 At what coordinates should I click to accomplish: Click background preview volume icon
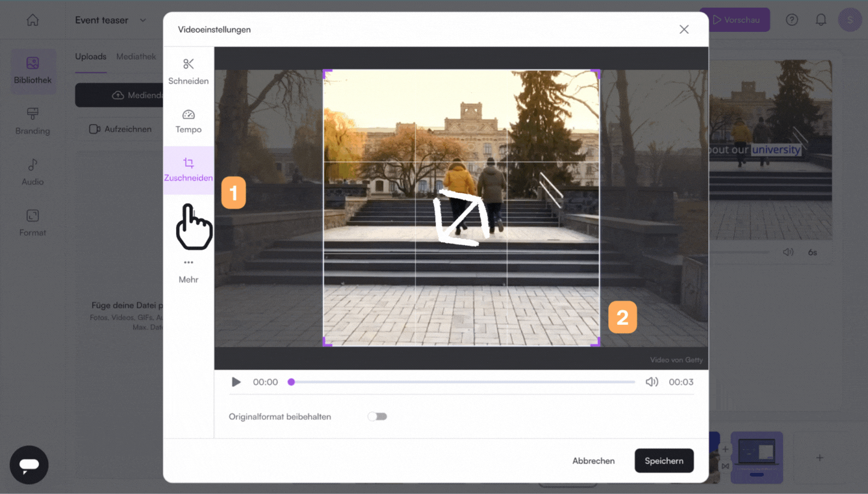coord(788,252)
